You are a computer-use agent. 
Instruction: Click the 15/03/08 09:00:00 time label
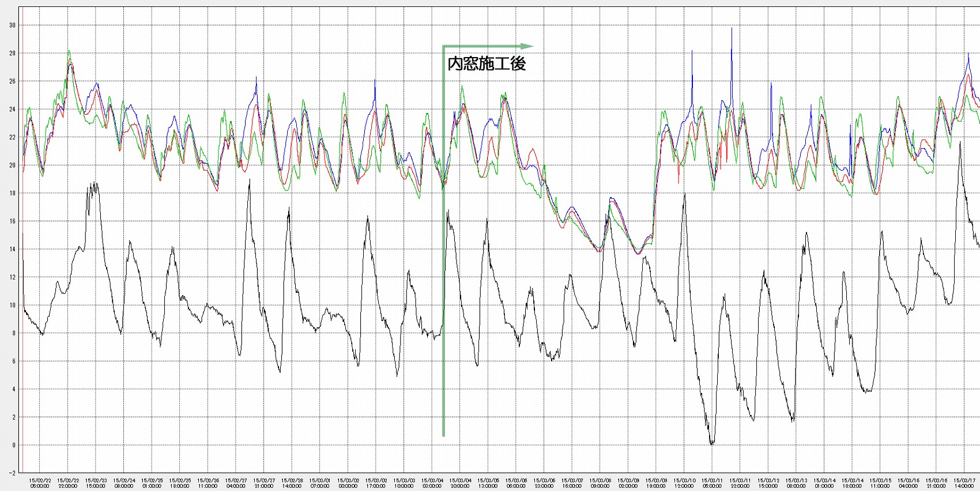click(x=600, y=483)
